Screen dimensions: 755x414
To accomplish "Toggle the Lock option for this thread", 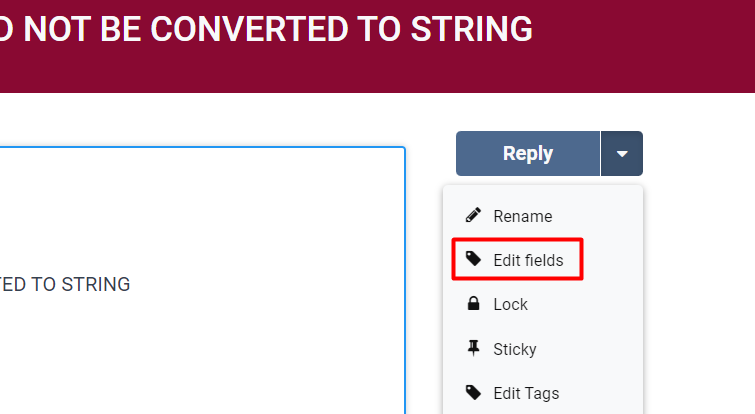I will pyautogui.click(x=510, y=304).
